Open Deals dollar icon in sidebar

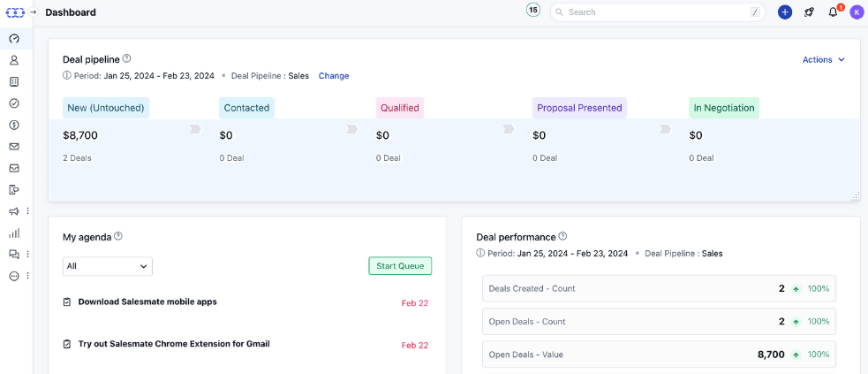[14, 125]
